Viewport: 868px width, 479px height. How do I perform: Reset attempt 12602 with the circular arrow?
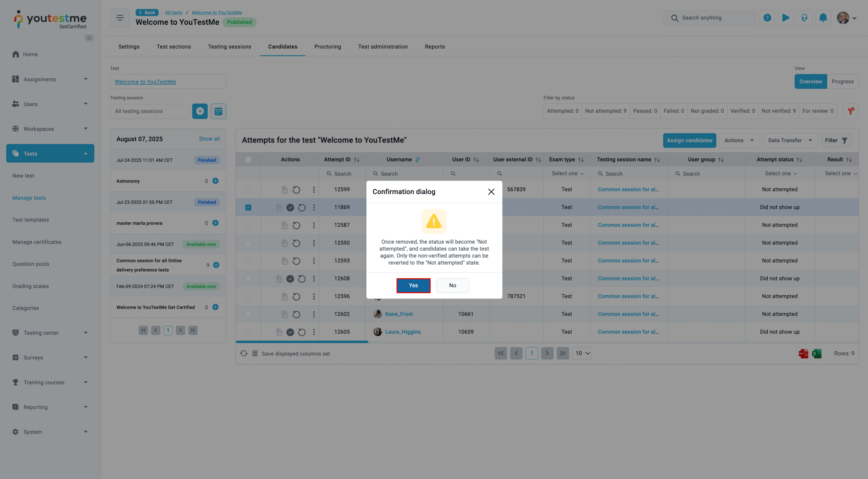tap(296, 314)
